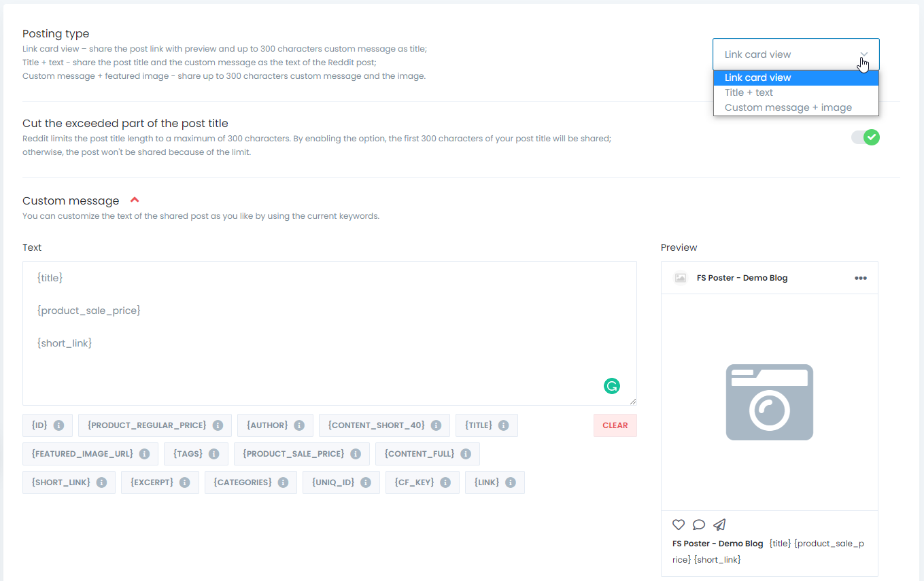This screenshot has height=581, width=924.
Task: Click the comment bubble icon in preview
Action: [699, 525]
